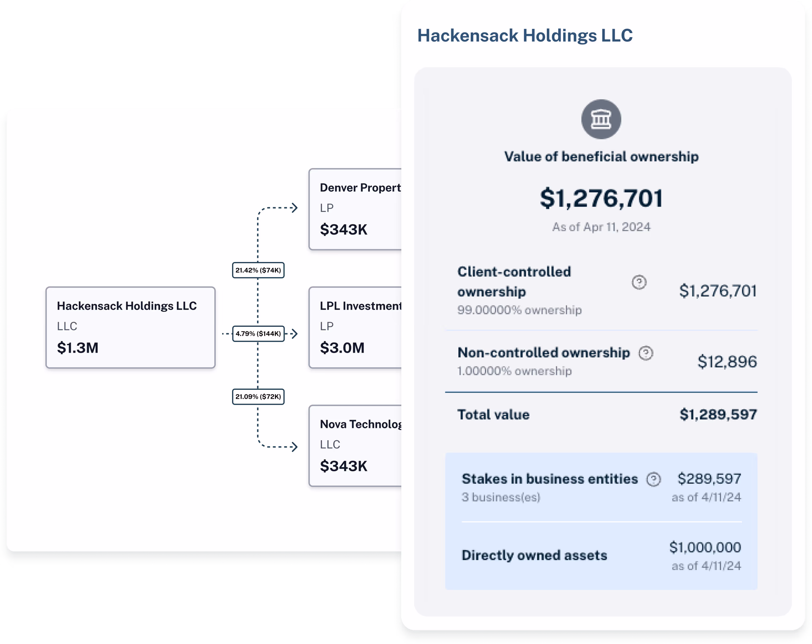812x644 pixels.
Task: Open the LPL Investments LP card
Action: (355, 327)
